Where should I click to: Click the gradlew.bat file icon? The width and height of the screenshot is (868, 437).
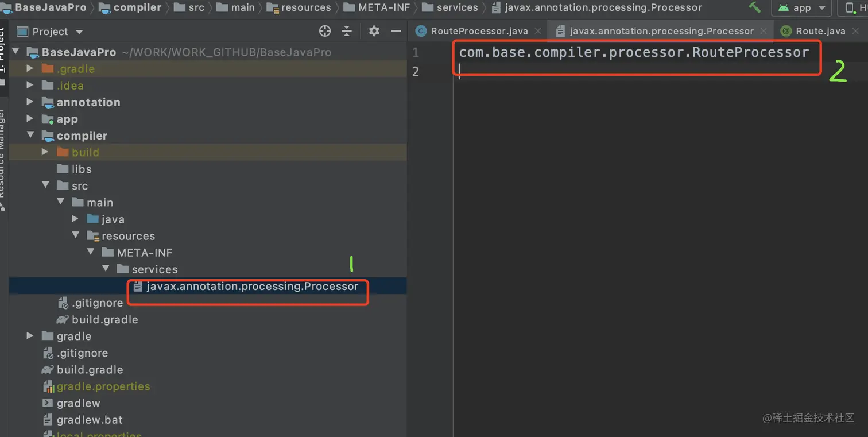pos(48,420)
